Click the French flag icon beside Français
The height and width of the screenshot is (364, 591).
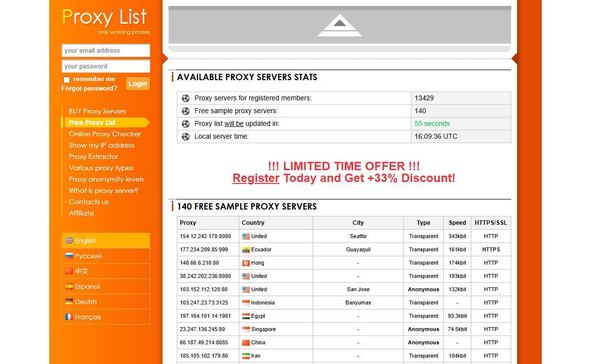[69, 317]
